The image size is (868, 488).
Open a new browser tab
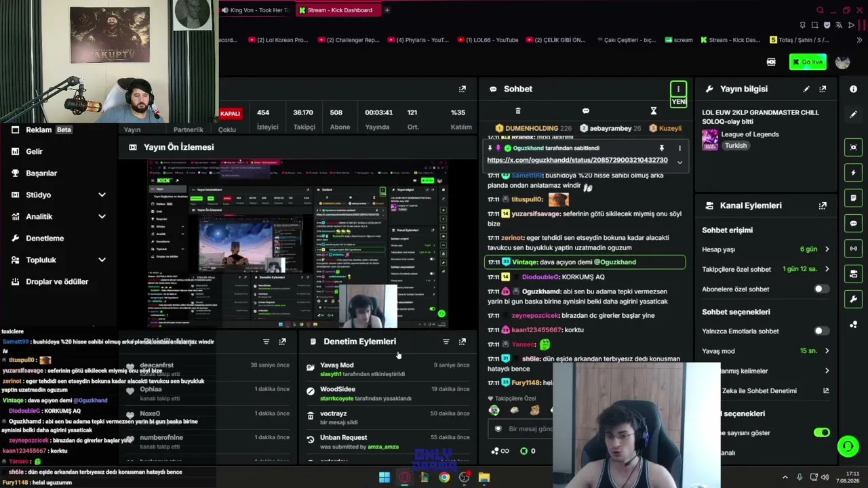coord(387,10)
